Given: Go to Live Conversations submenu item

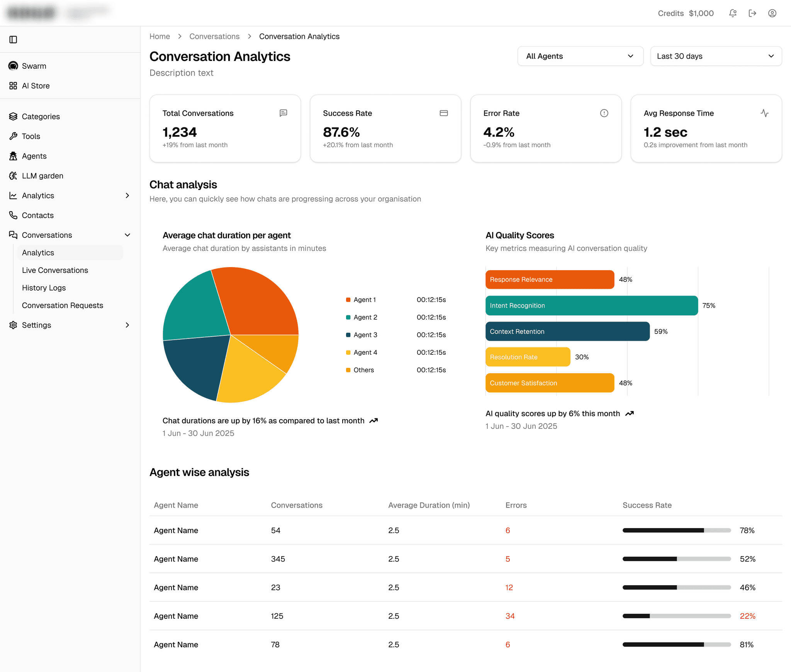Looking at the screenshot, I should [x=55, y=270].
